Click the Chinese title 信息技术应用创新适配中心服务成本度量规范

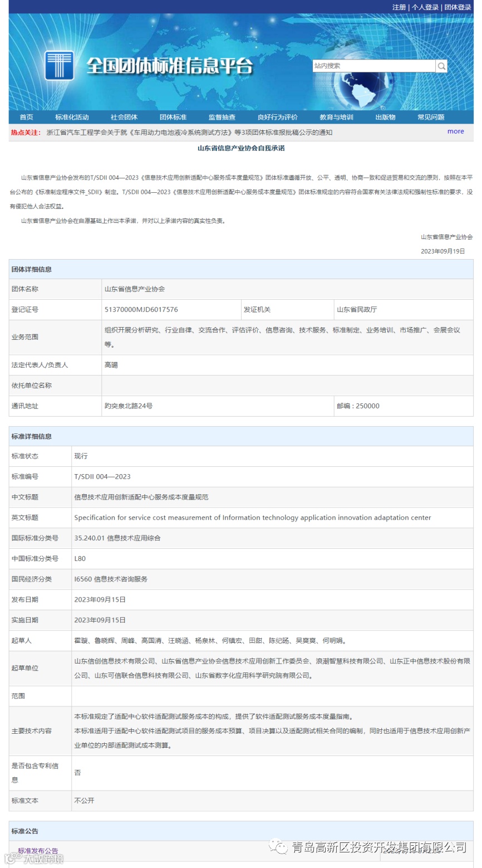(x=141, y=497)
